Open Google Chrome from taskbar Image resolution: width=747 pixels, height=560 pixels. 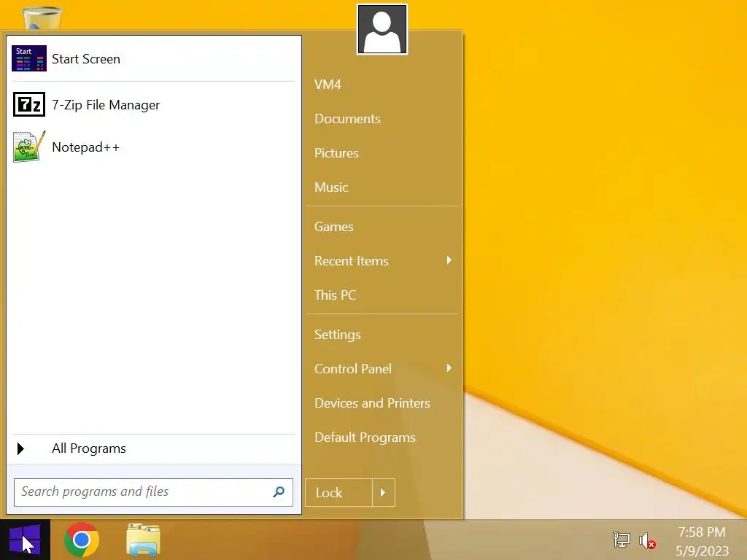click(x=82, y=540)
